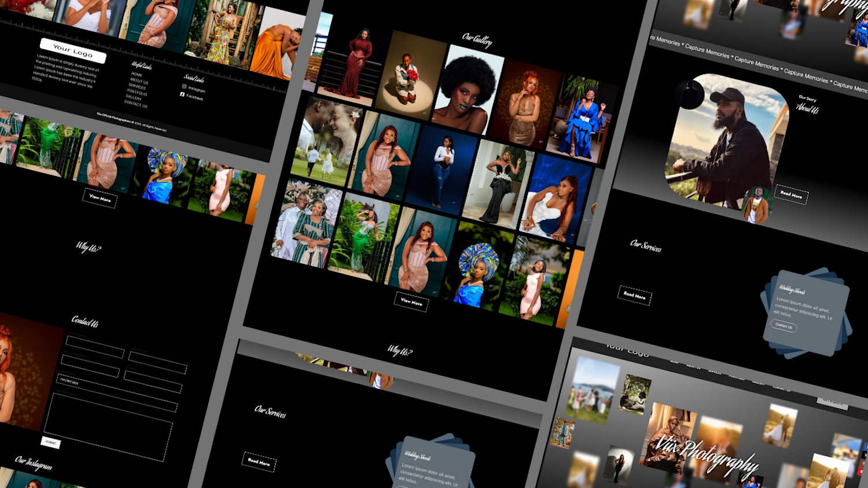Image resolution: width=868 pixels, height=488 pixels.
Task: Click the dark circular camera badge icon
Action: (x=689, y=93)
